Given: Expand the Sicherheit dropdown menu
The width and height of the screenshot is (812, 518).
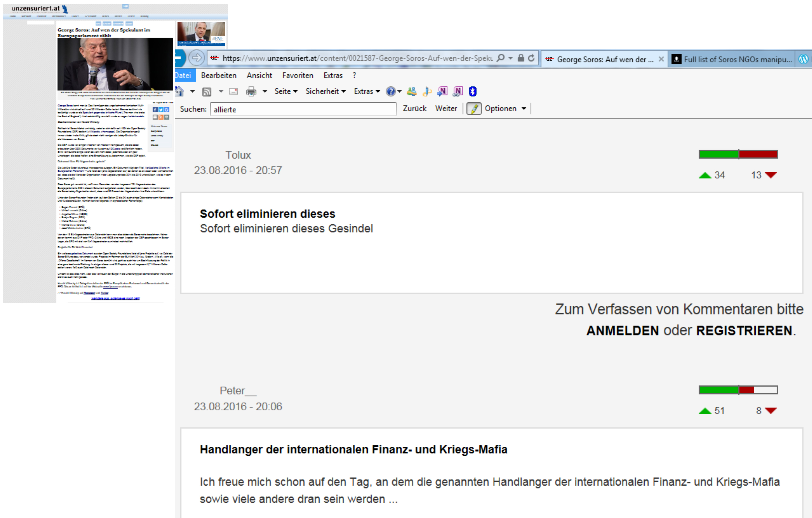Looking at the screenshot, I should click(x=325, y=91).
